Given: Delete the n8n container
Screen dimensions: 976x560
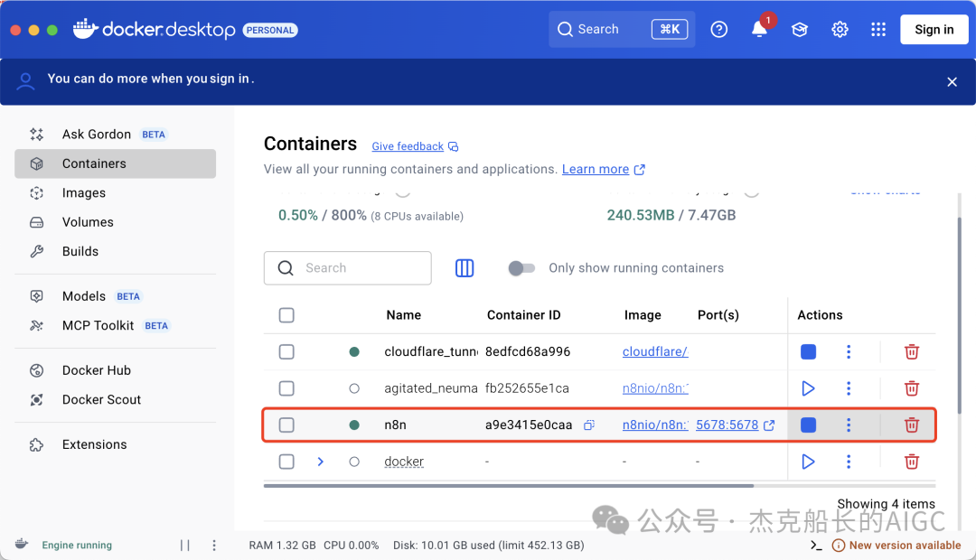Looking at the screenshot, I should [x=912, y=425].
